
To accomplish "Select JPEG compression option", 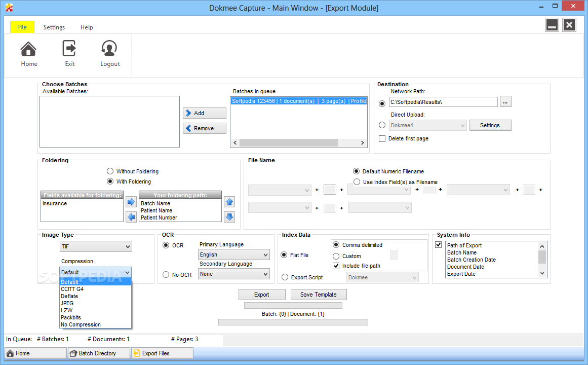I will click(96, 303).
